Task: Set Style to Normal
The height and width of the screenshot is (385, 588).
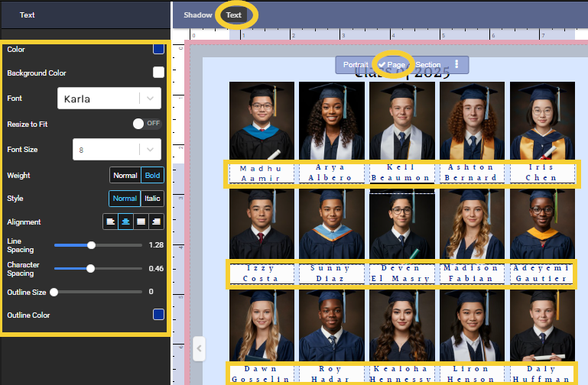Action: 125,199
